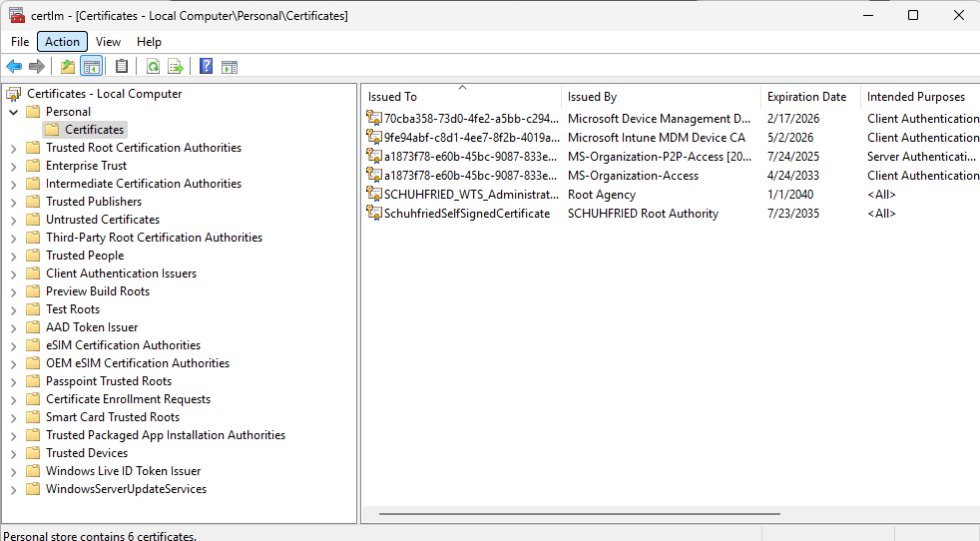
Task: Click the Export List toolbar icon
Action: (x=176, y=67)
